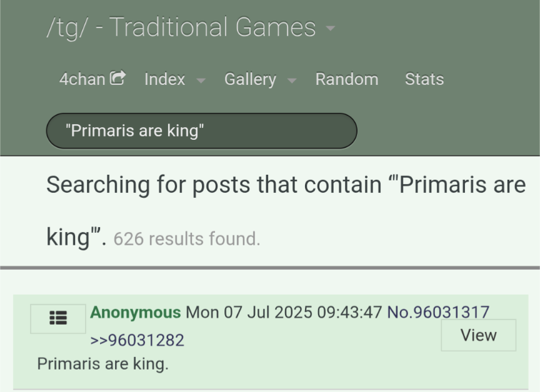
Task: Follow the post number No.96031317 link
Action: (x=438, y=312)
